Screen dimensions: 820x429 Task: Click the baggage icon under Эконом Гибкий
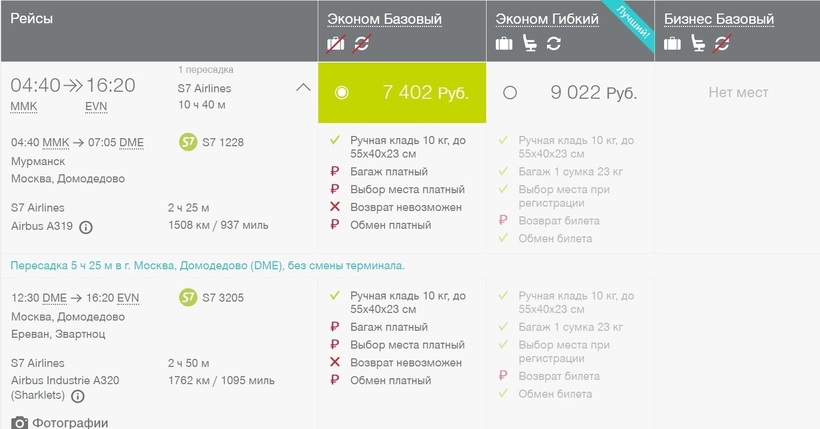(x=505, y=44)
